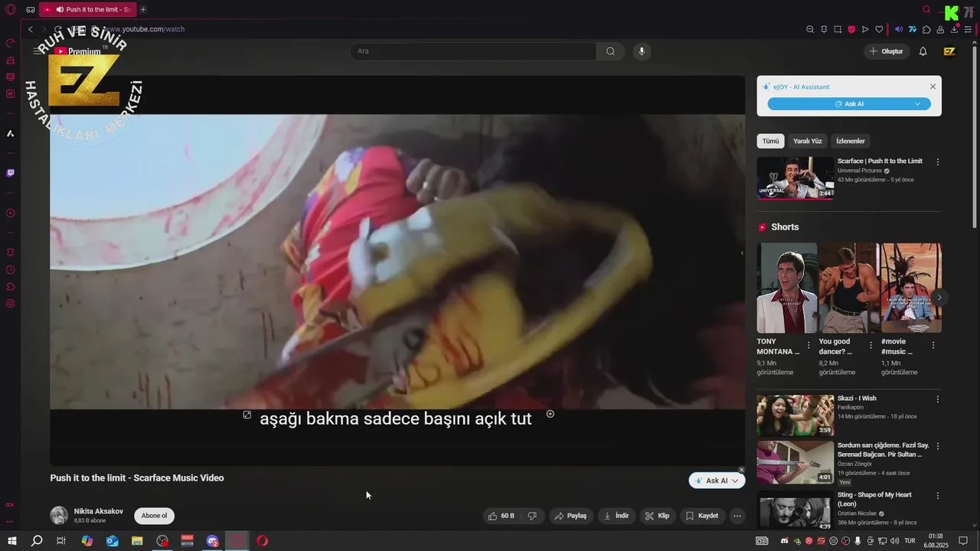
Task: Like the video with 60 B likes
Action: (x=501, y=516)
